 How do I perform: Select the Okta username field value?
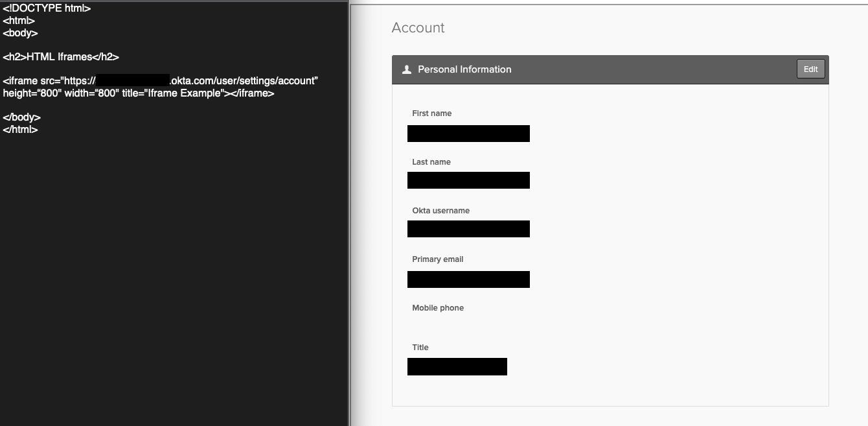coord(468,229)
